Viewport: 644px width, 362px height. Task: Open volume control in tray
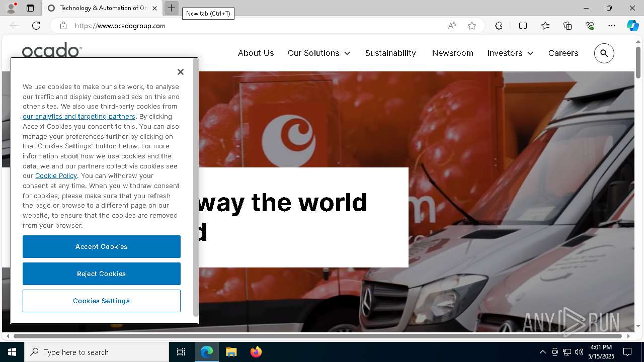(579, 352)
